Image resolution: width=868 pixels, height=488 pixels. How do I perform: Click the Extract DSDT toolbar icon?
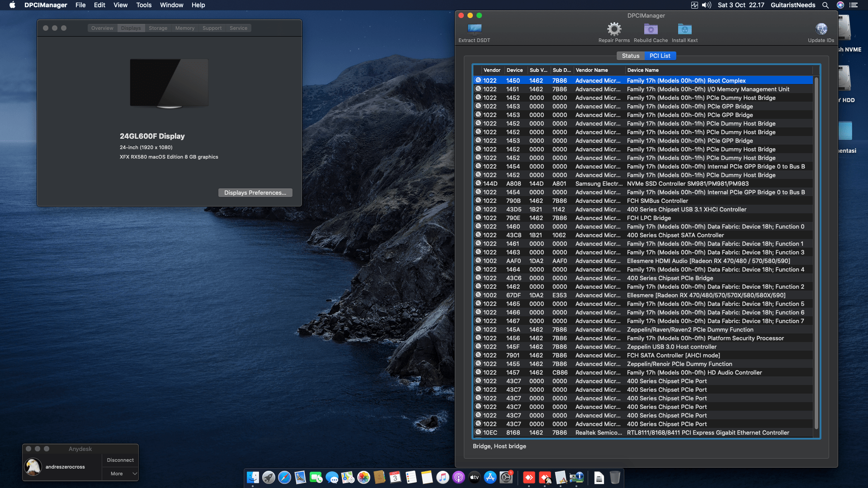[x=474, y=29]
